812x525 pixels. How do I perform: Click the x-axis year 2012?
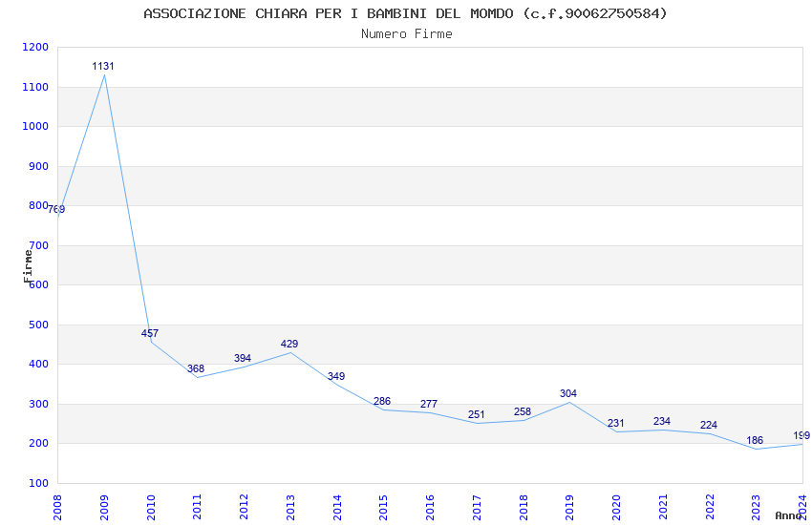point(244,507)
